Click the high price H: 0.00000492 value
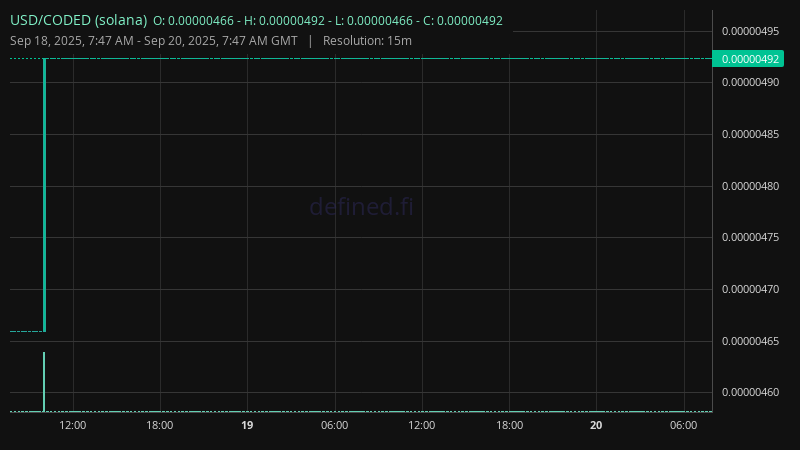The height and width of the screenshot is (450, 800). [284, 21]
